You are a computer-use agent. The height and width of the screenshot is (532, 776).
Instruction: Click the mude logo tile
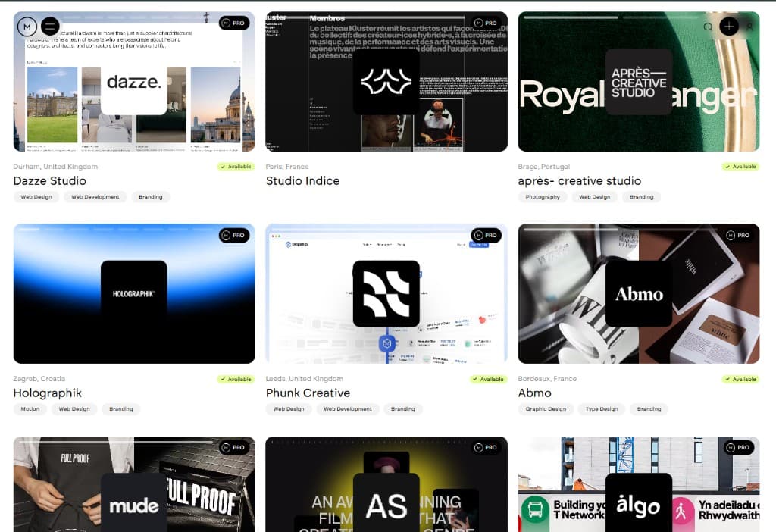point(133,502)
